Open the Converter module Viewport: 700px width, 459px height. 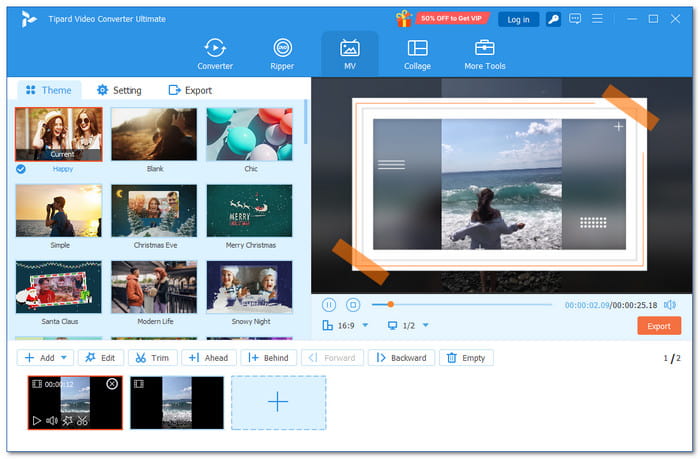click(215, 54)
